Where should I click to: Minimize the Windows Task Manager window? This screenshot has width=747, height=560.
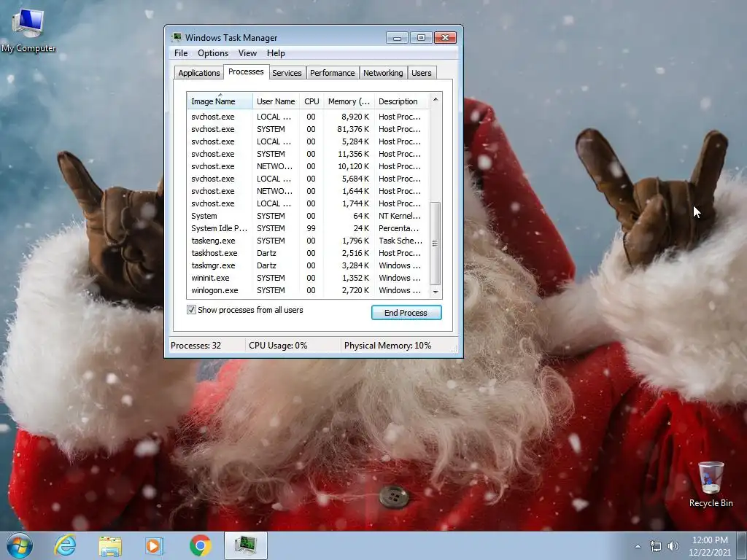[397, 38]
